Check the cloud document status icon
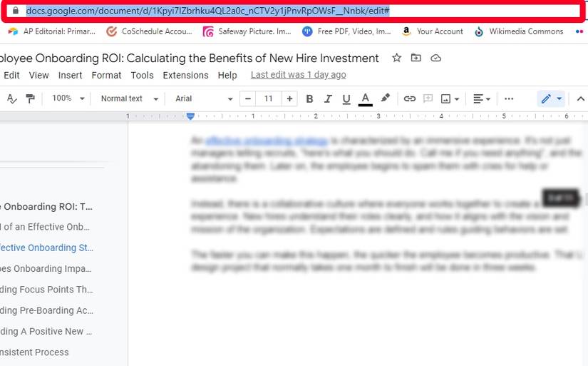 click(x=435, y=58)
